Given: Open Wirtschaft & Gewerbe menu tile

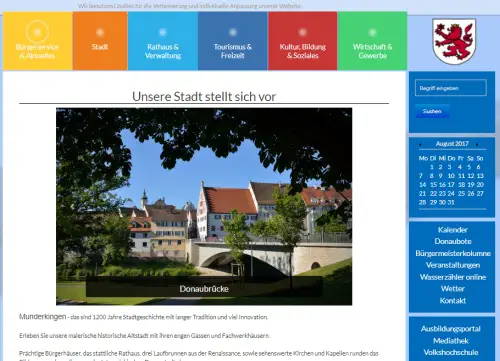Looking at the screenshot, I should (x=372, y=41).
